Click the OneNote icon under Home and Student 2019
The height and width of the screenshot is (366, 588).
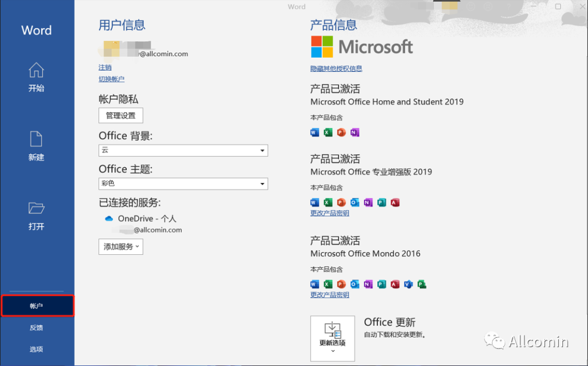pos(354,132)
